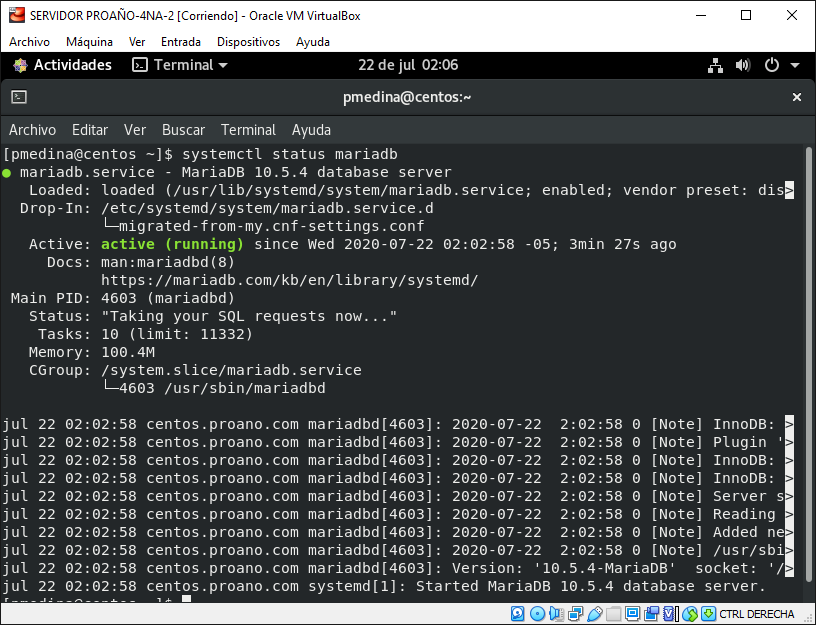Open VirtualBox Ver menu

pos(137,42)
